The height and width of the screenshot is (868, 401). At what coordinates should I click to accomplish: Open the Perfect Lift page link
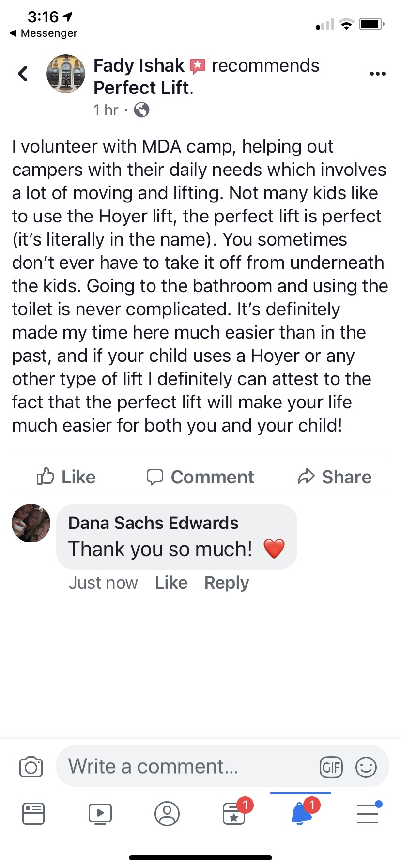141,88
